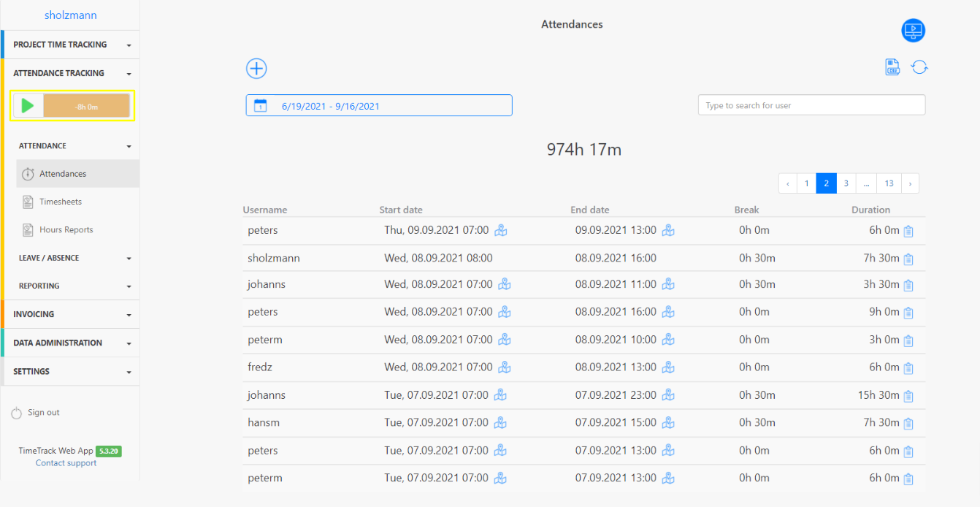980x507 pixels.
Task: Export attendances with the CSV icon
Action: pyautogui.click(x=892, y=67)
